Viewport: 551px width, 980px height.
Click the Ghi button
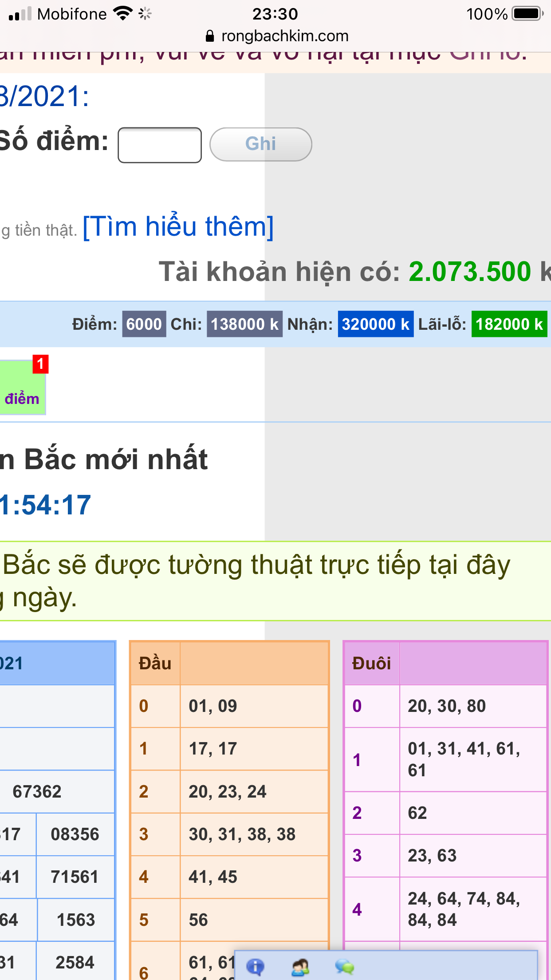pos(260,144)
